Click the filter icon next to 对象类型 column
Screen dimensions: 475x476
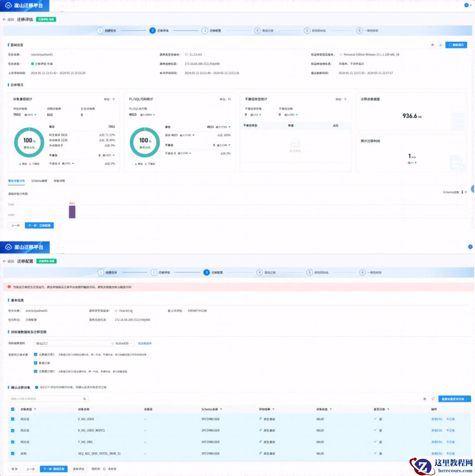click(35, 409)
